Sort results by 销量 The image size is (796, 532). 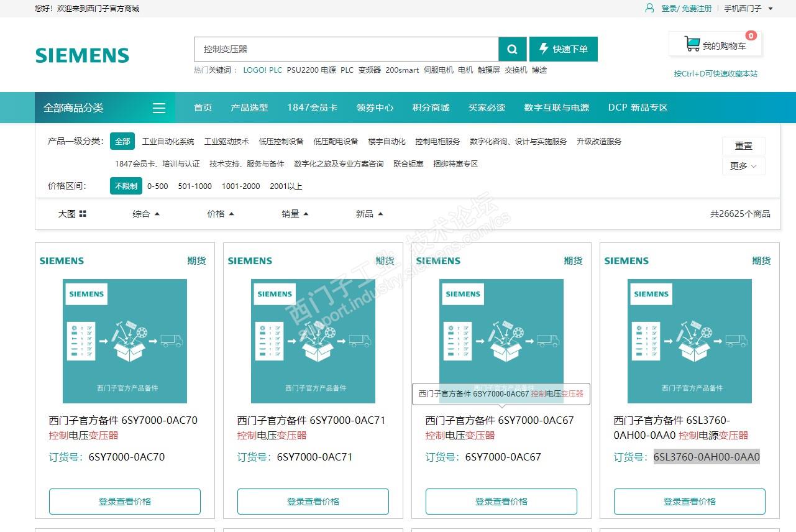point(295,214)
